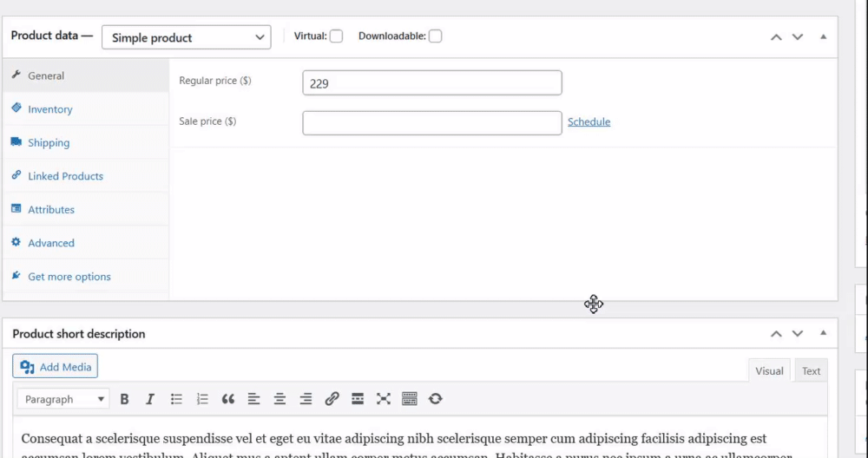
Task: Open the Attributes tab
Action: (86, 209)
